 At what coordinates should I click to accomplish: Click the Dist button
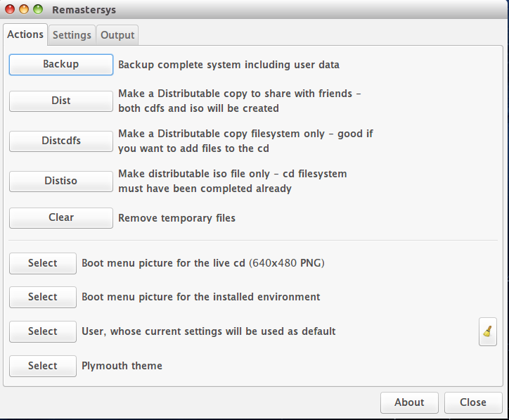(61, 101)
